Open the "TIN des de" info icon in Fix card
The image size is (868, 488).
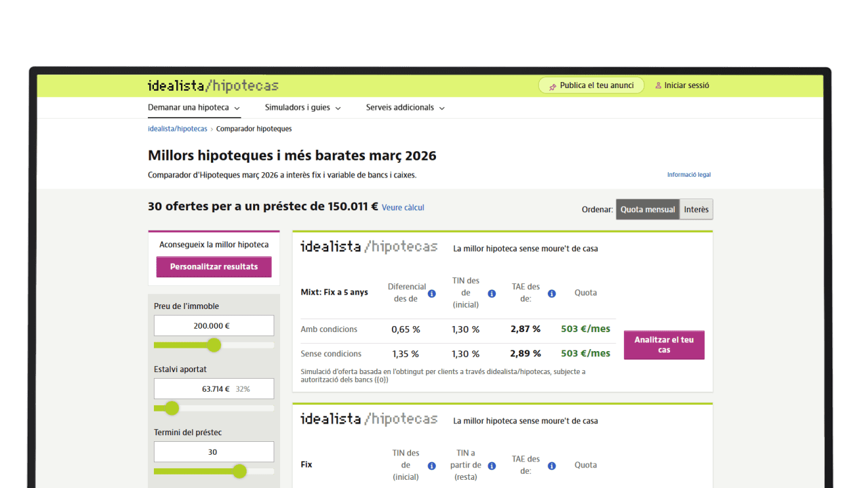(433, 466)
